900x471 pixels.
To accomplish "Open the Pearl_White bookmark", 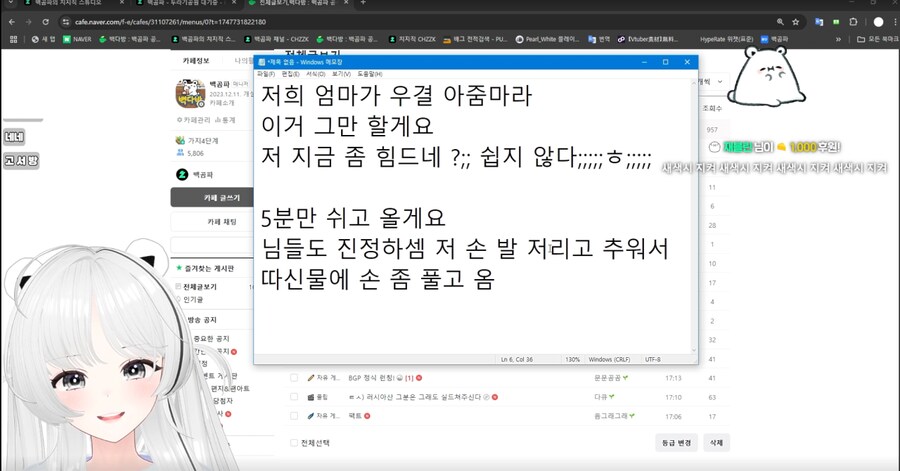I will click(548, 39).
